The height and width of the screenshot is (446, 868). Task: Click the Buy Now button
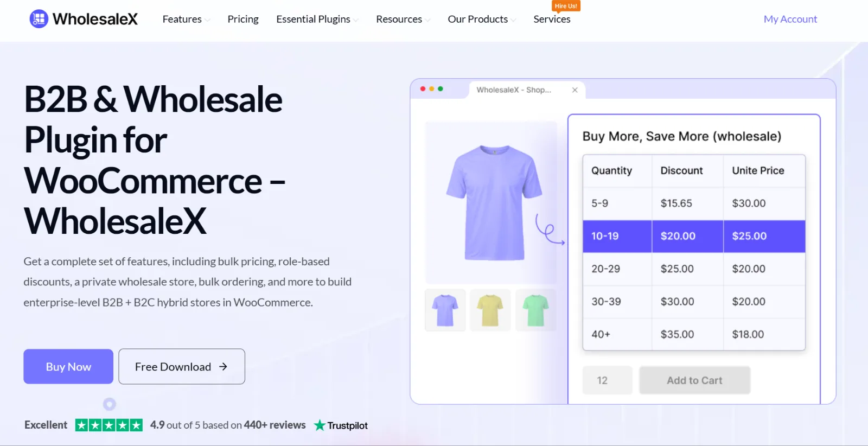click(68, 367)
